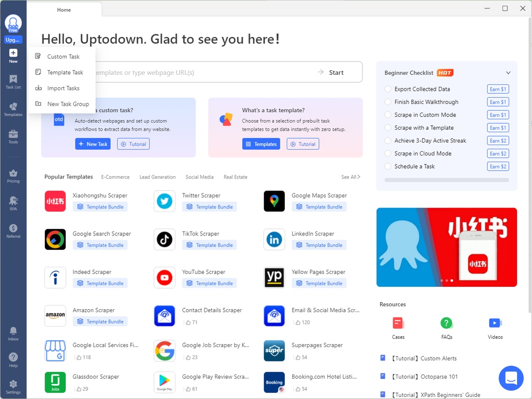
Task: Open the TikTok Scraper icon
Action: tap(165, 239)
